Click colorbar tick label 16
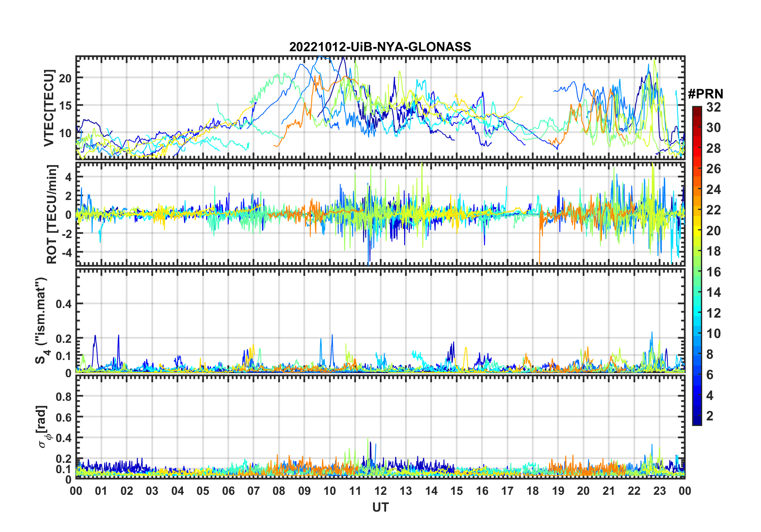Screen dimensions: 761x532 pyautogui.click(x=713, y=272)
